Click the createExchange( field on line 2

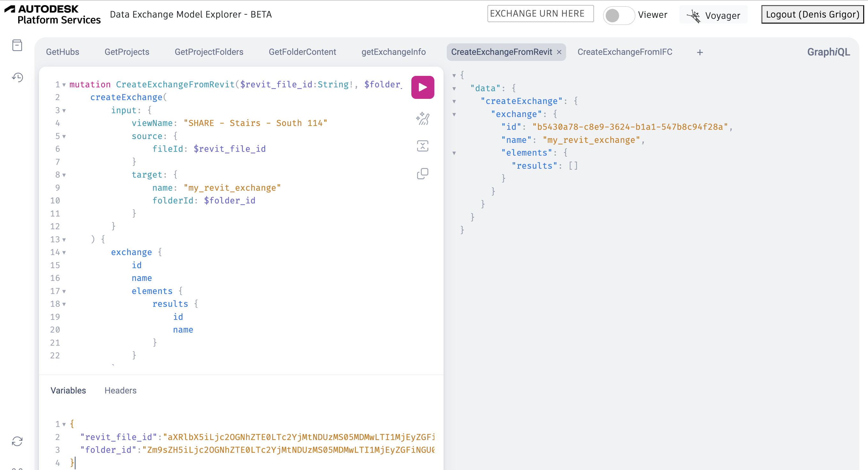click(x=129, y=97)
